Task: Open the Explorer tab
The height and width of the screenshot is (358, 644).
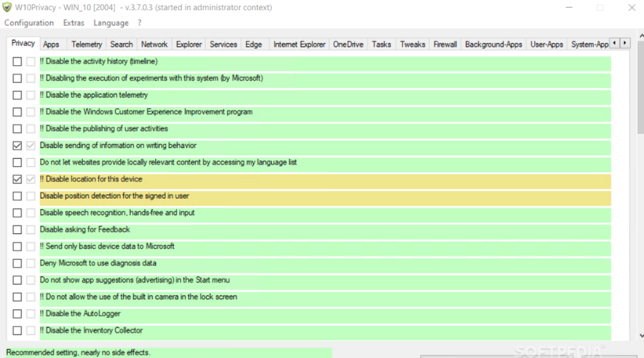Action: (x=189, y=44)
